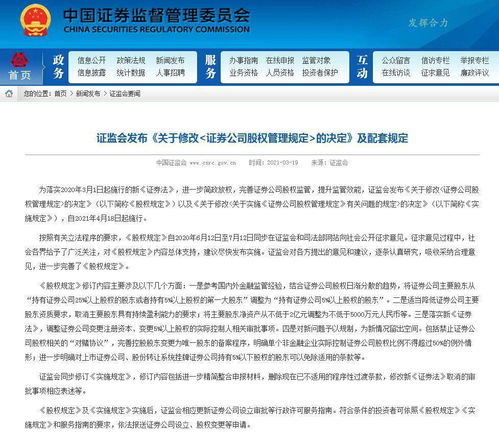Open 政策法规 menu item

click(131, 60)
